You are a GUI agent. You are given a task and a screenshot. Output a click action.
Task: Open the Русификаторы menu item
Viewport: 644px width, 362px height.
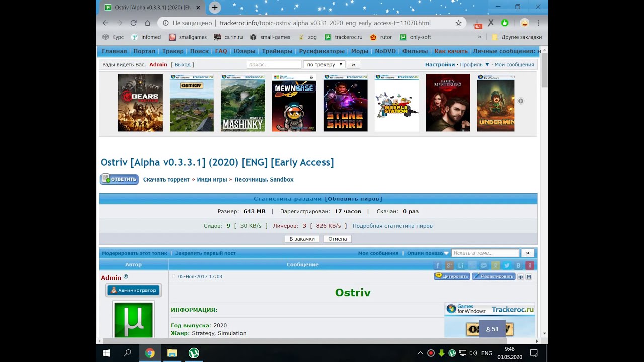(321, 51)
